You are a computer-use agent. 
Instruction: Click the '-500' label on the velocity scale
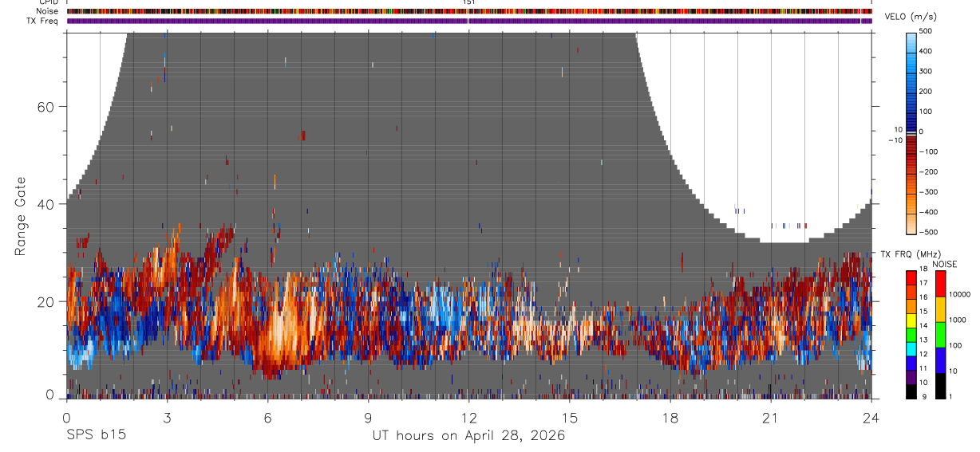click(928, 232)
